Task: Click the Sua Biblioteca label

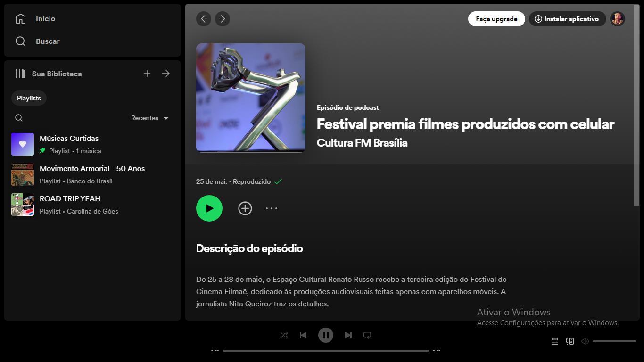Action: click(57, 74)
